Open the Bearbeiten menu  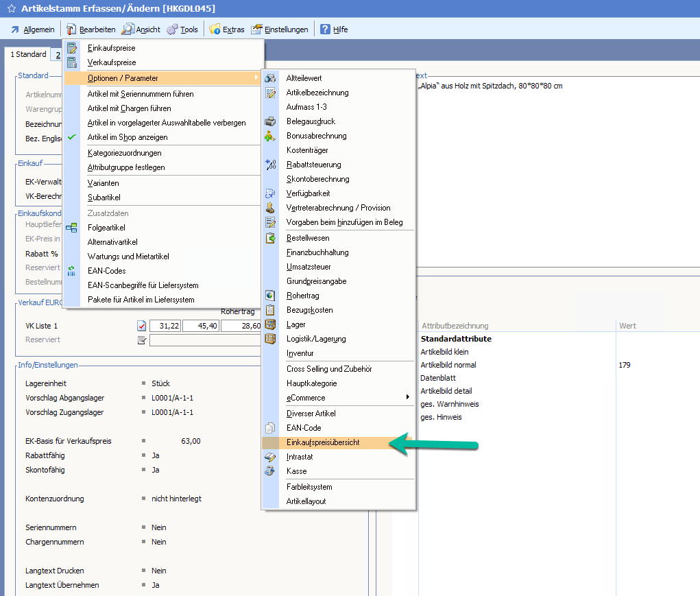pos(90,29)
